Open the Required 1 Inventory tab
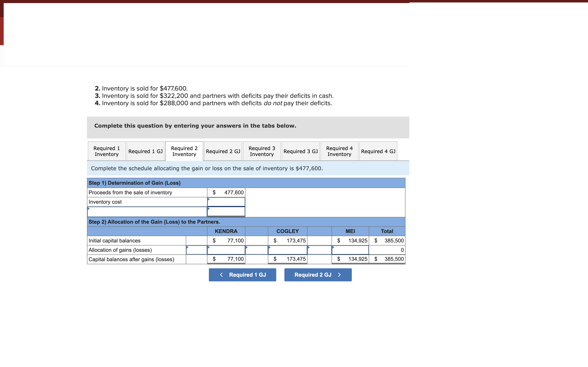 106,151
